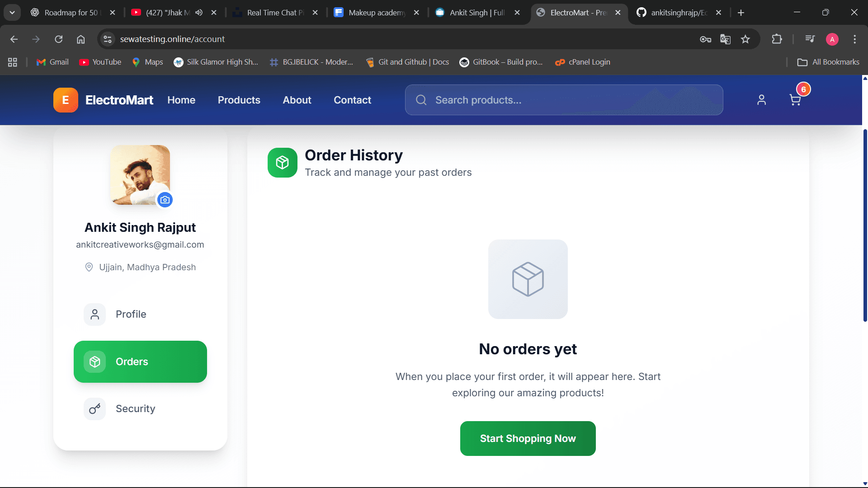Image resolution: width=868 pixels, height=488 pixels.
Task: Open the Chrome extensions puzzle icon
Action: pos(777,39)
